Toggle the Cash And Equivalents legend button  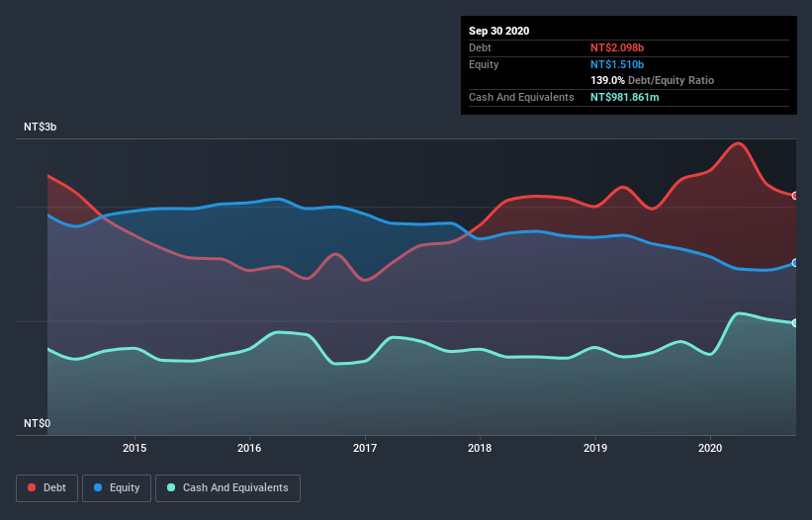[227, 488]
